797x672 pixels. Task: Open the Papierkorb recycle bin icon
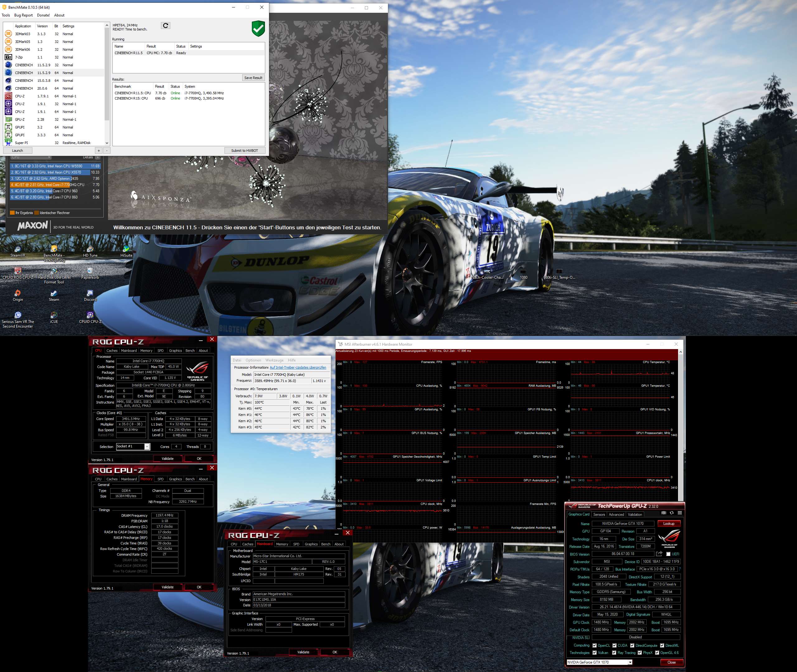click(x=90, y=273)
